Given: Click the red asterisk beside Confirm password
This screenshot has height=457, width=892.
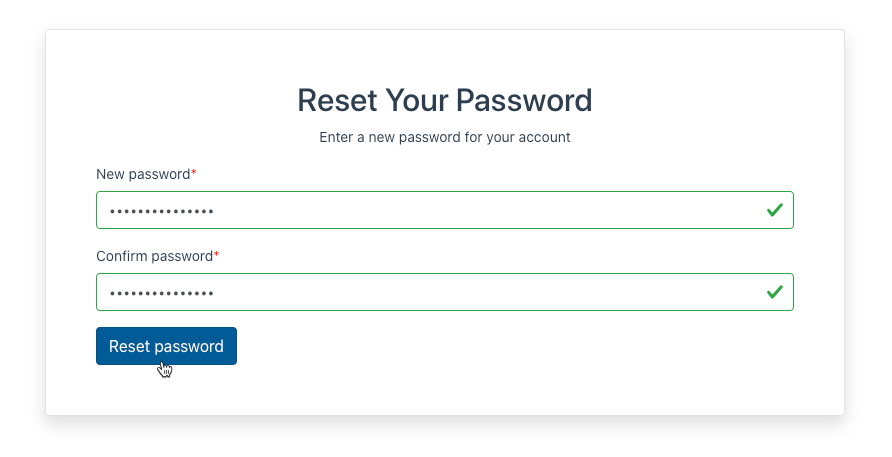Looking at the screenshot, I should (216, 254).
